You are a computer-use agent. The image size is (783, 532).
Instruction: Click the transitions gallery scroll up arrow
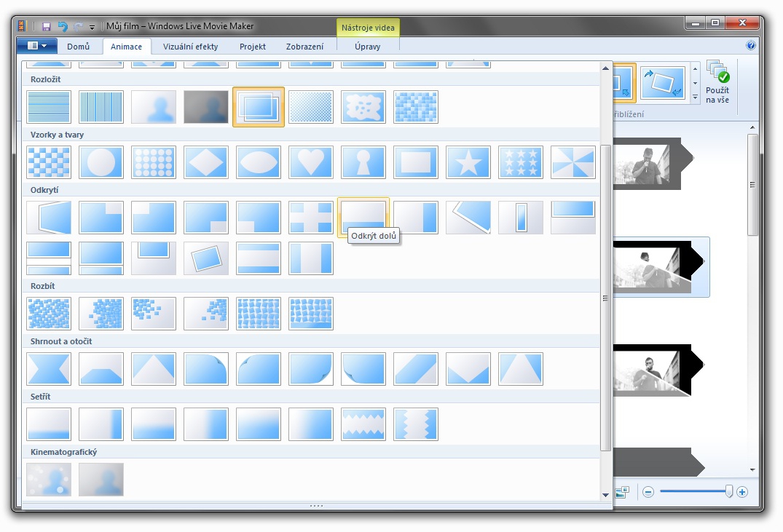606,68
